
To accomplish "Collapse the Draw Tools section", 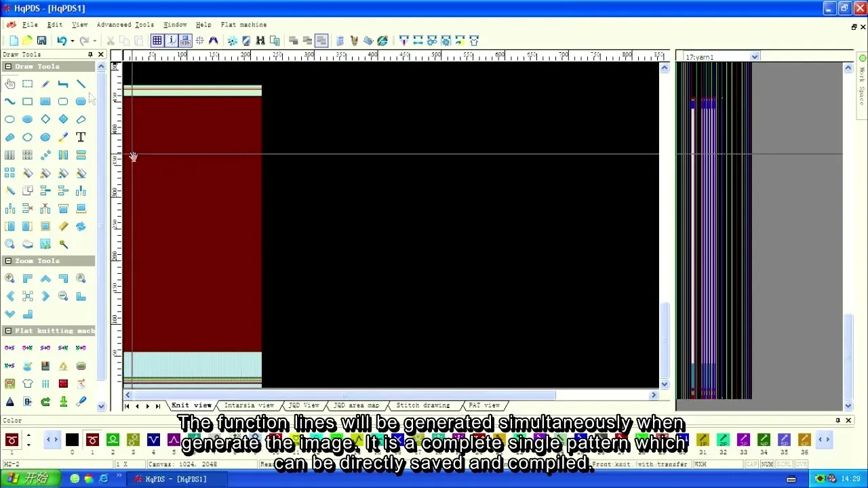I will (8, 66).
